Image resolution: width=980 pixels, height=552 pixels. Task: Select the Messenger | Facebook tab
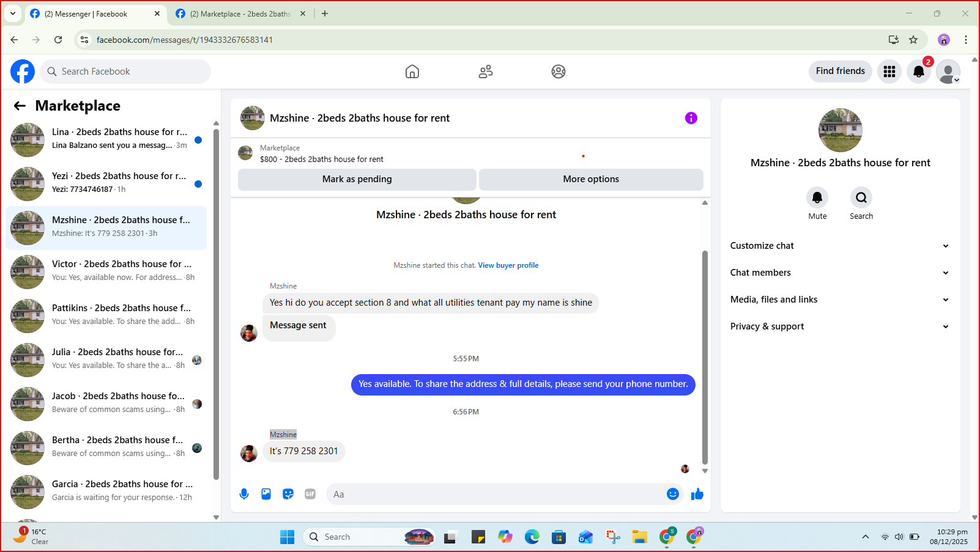tap(94, 13)
